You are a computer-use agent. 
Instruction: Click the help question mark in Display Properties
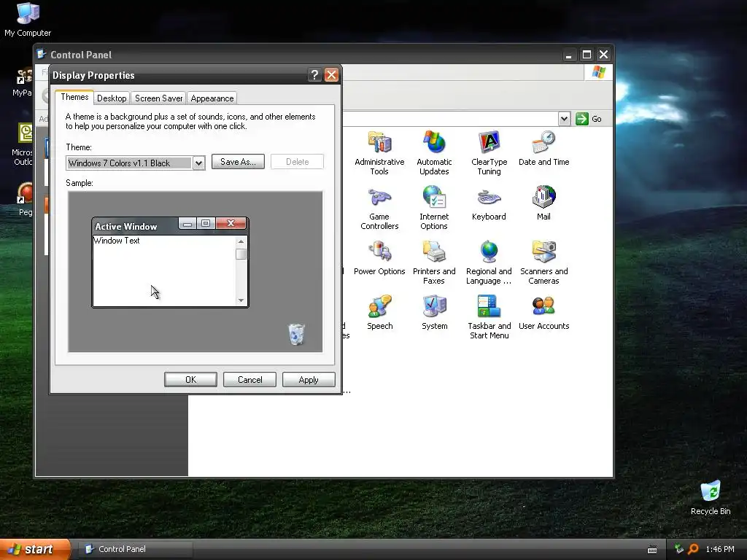[314, 75]
